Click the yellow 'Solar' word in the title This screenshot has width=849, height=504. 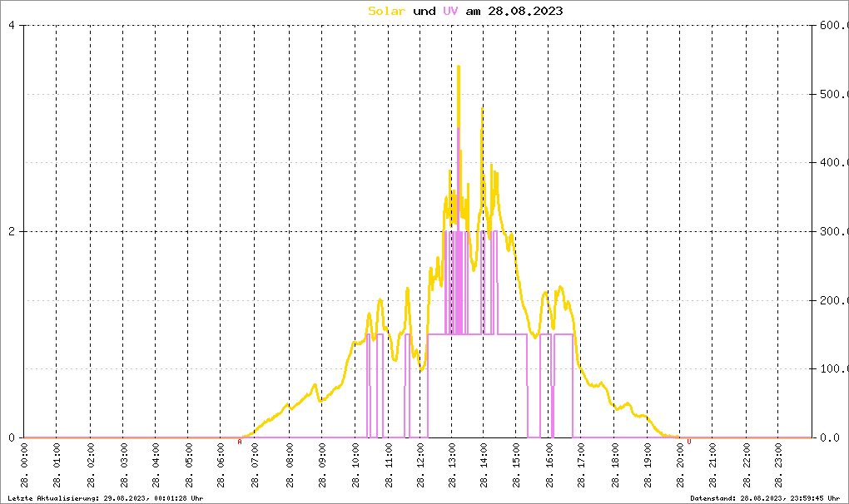(386, 11)
